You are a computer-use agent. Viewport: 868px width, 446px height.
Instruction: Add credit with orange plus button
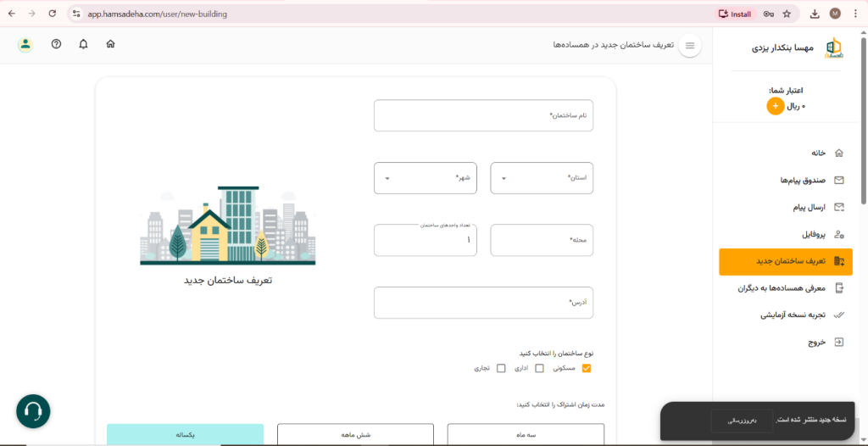point(775,106)
